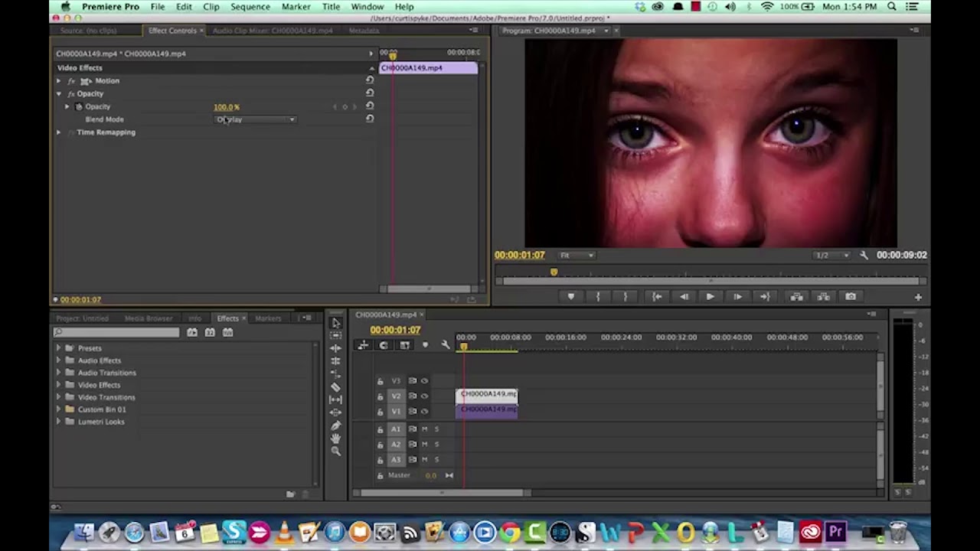Click the Export Frame camera icon
This screenshot has height=551, width=980.
pos(851,297)
